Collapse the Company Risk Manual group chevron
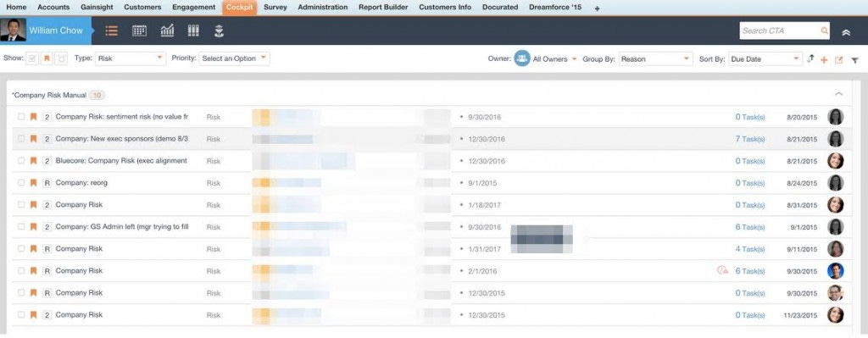The image size is (868, 338). click(838, 95)
